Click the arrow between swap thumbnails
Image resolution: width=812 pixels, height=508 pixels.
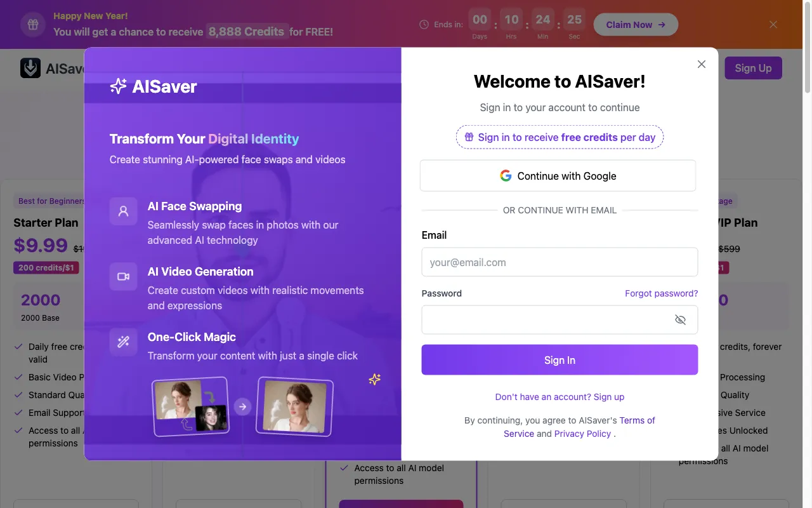pos(242,406)
